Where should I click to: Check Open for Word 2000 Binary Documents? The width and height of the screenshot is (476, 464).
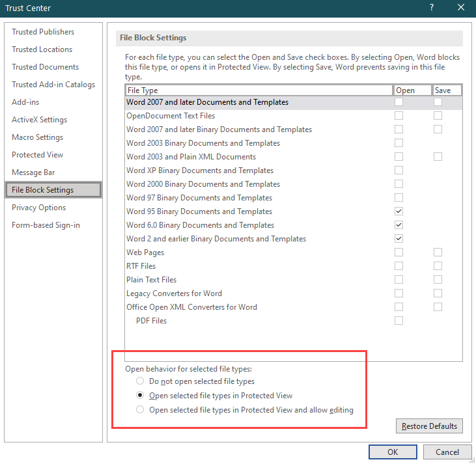[x=399, y=184]
